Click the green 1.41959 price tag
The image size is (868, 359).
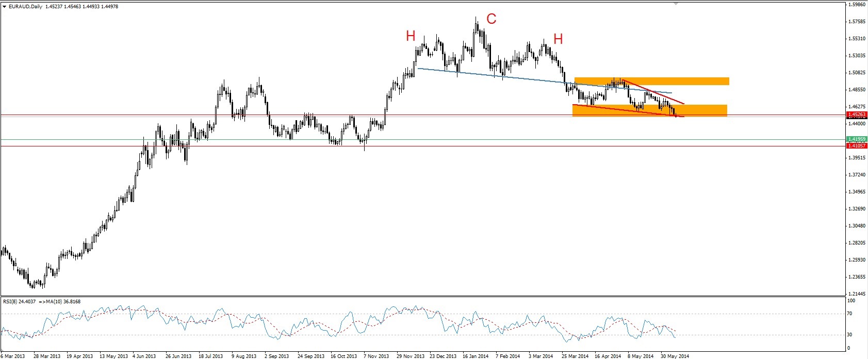point(857,139)
